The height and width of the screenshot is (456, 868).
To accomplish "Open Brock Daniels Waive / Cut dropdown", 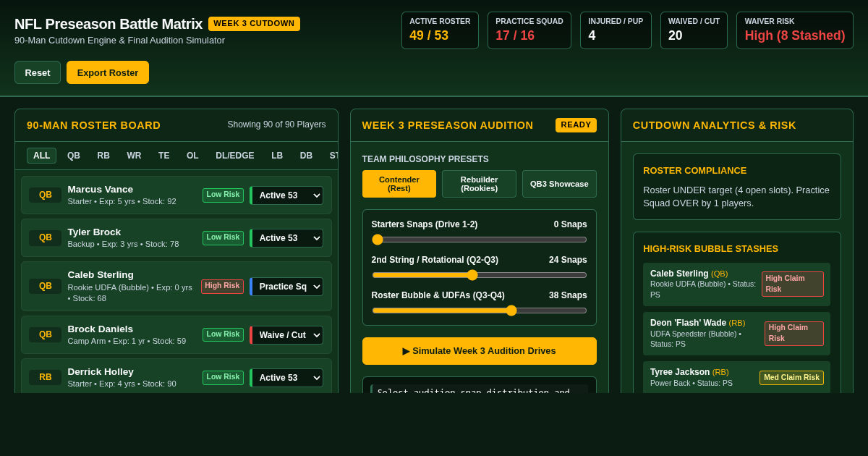I will point(286,335).
